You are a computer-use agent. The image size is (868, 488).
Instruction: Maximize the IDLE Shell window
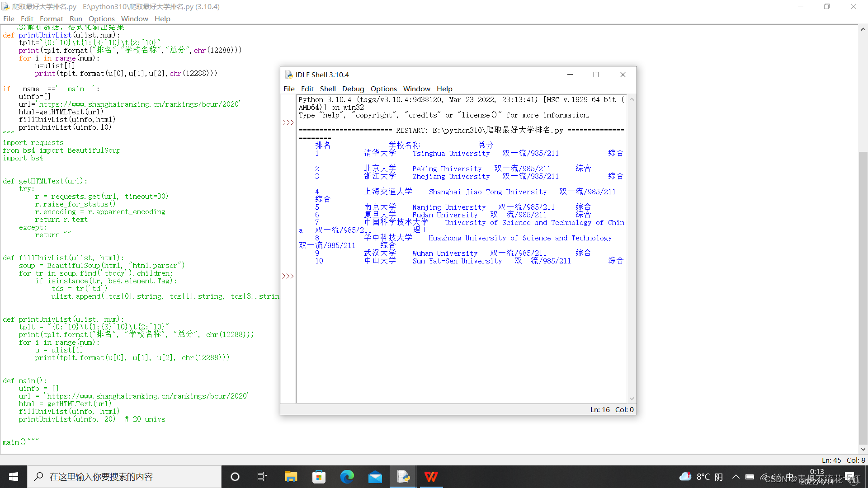click(596, 75)
